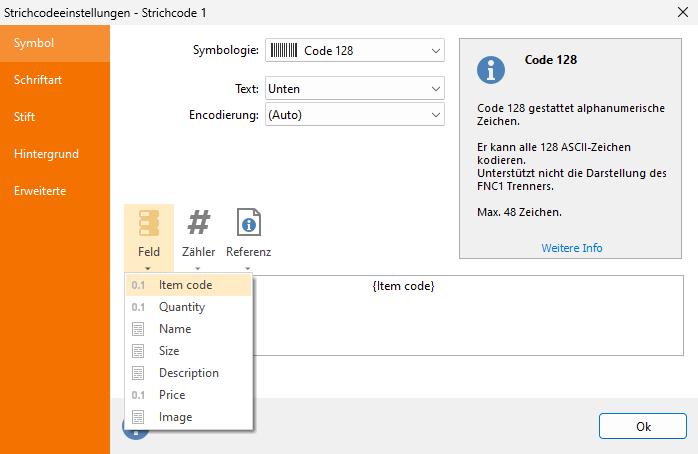Image resolution: width=698 pixels, height=454 pixels.
Task: Open the Encodierung (Auto) dropdown
Action: 355,115
